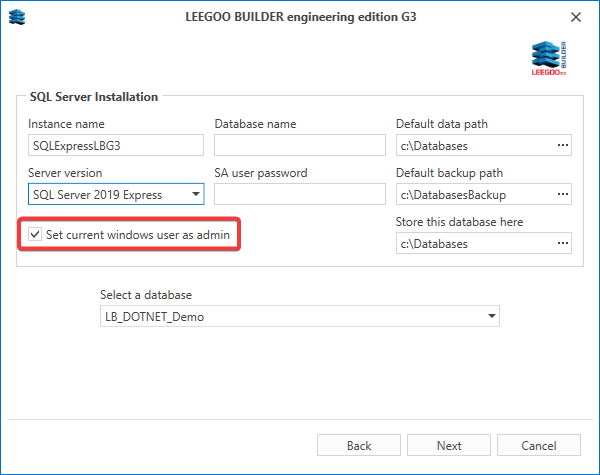Click the 'Select a database' label
Screen dimensions: 600x475
[x=146, y=295]
